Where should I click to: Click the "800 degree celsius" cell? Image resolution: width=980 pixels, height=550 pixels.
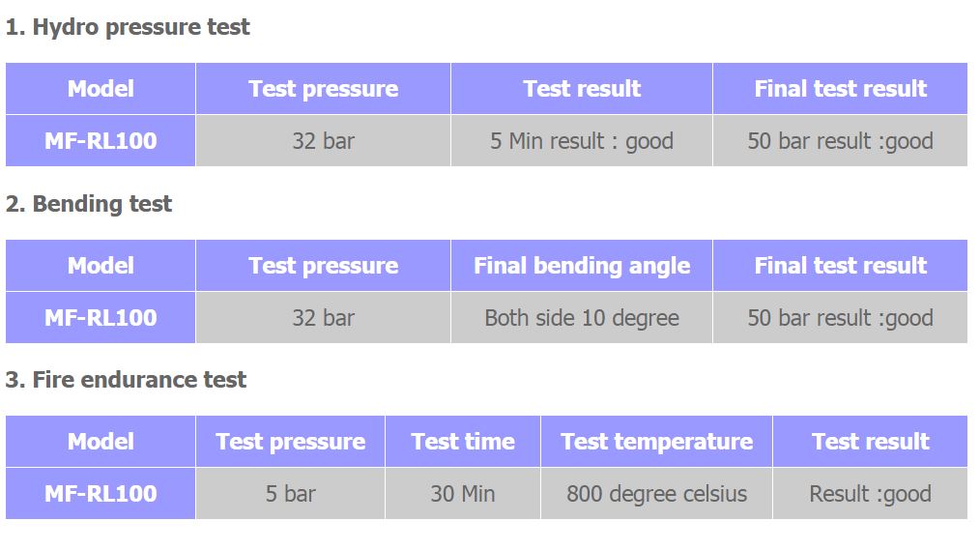[x=656, y=494]
